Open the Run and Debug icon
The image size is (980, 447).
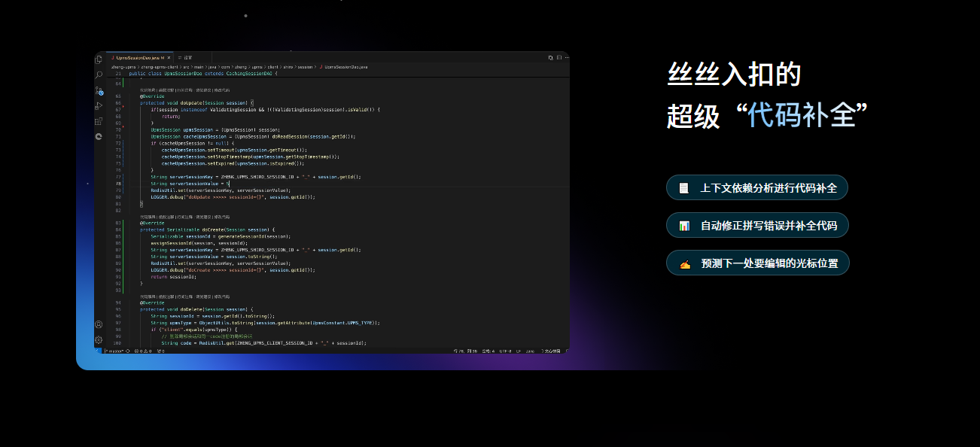(x=99, y=105)
